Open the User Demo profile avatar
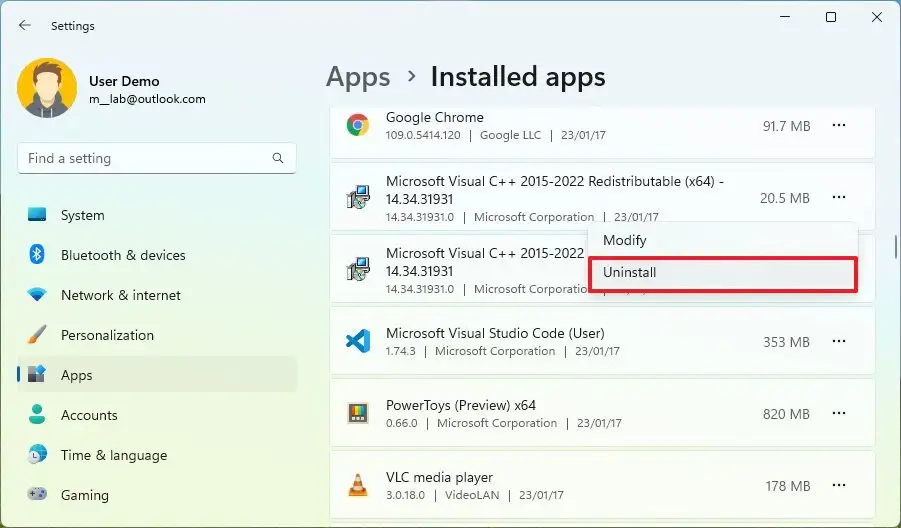 [47, 88]
